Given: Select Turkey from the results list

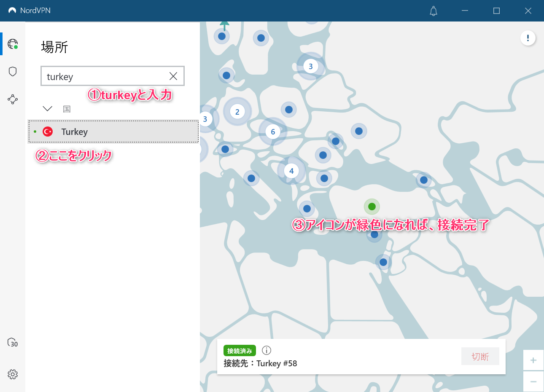Looking at the screenshot, I should (x=113, y=132).
